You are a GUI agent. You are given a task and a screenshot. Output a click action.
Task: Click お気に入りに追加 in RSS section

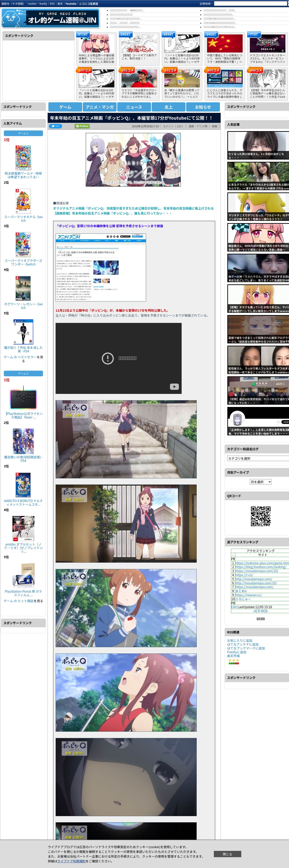[x=239, y=641]
